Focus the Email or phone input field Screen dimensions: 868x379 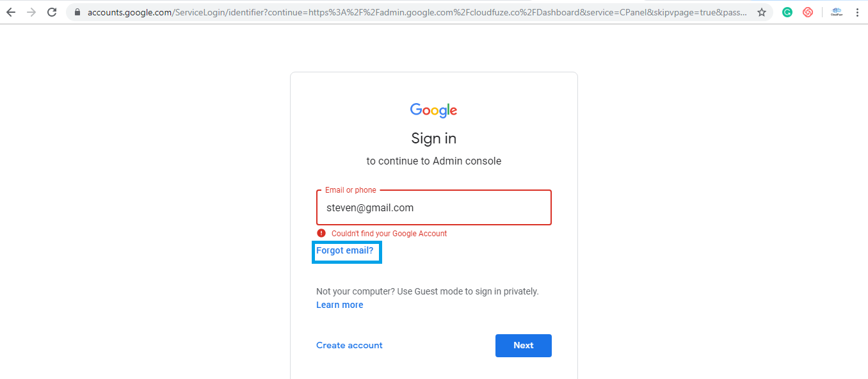click(434, 207)
